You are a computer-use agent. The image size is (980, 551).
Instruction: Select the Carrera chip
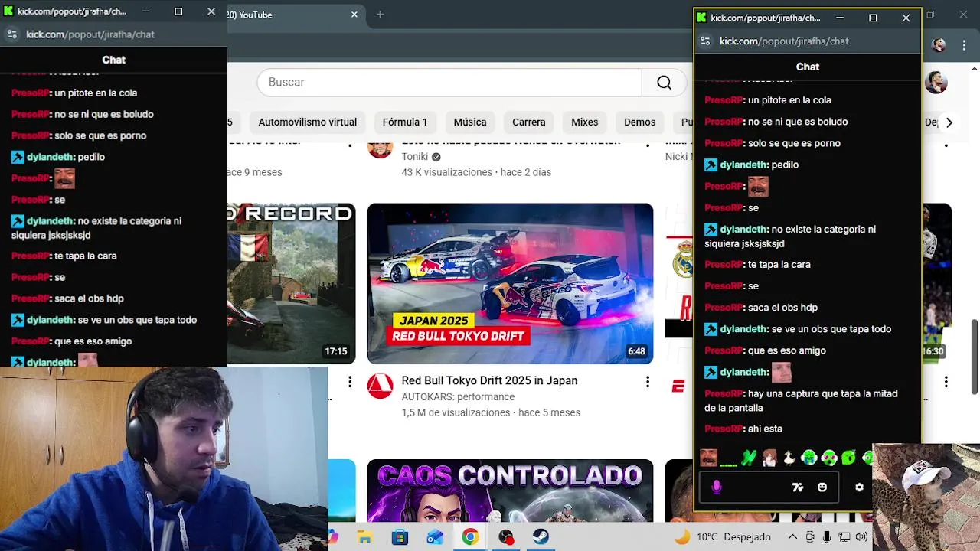tap(529, 122)
